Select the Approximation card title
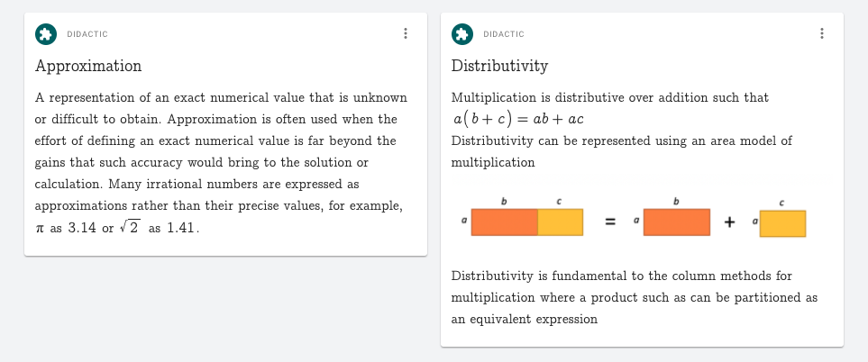The image size is (868, 362). point(88,66)
